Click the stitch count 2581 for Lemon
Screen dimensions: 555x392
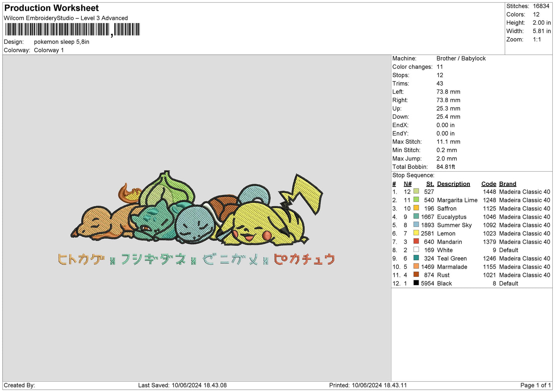tap(427, 233)
